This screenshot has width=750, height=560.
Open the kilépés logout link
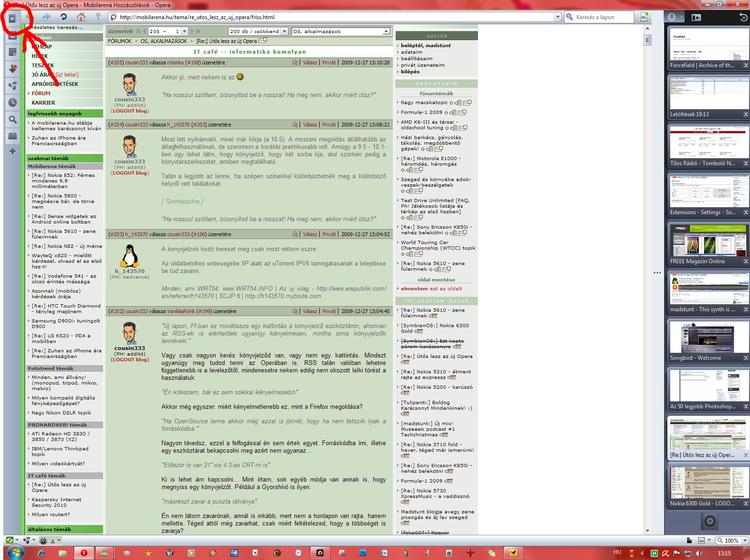click(x=410, y=71)
